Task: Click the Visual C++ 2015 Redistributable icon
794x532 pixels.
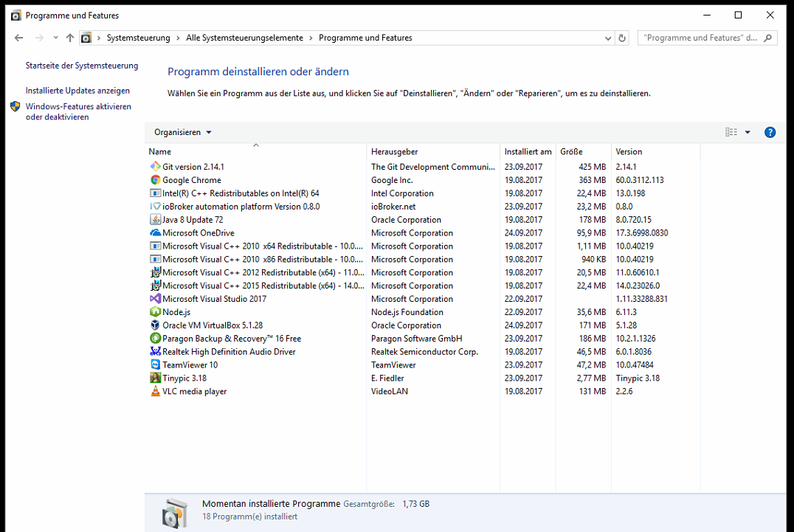Action: pyautogui.click(x=155, y=285)
